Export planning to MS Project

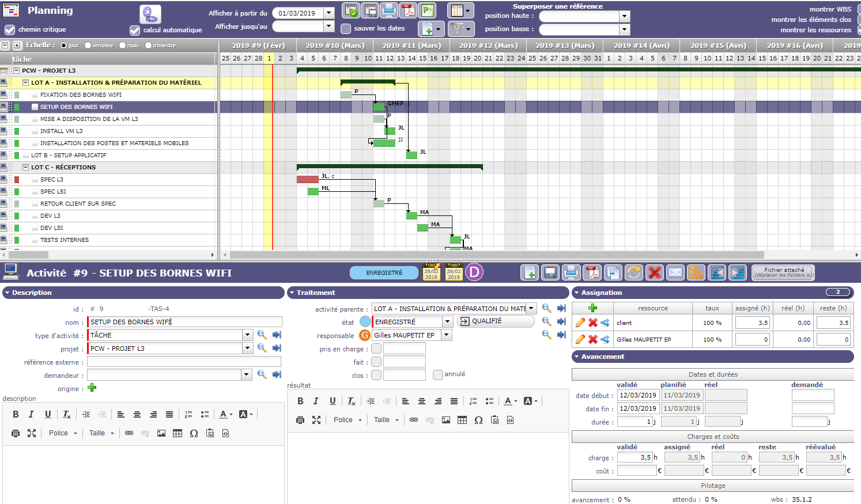point(427,10)
